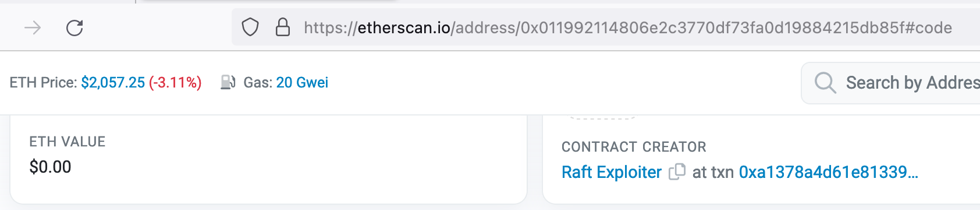Open the creation txn 0xa1378a4d61e81339 link
The width and height of the screenshot is (980, 210).
828,172
